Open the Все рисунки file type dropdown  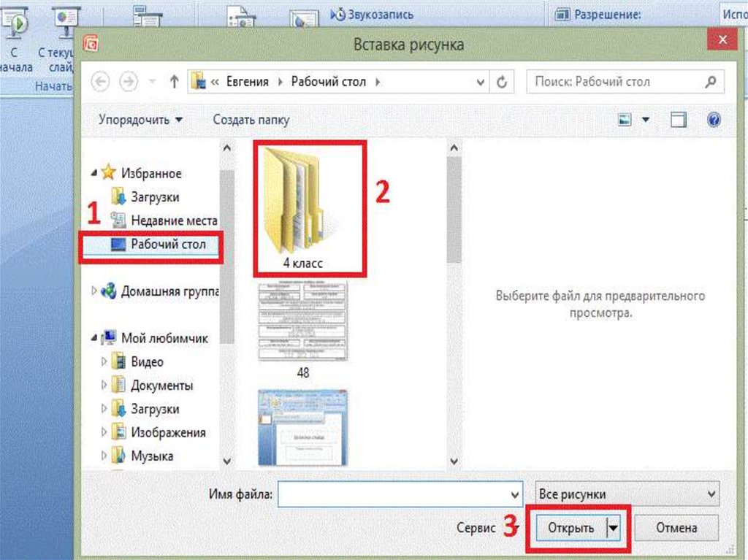pos(627,494)
